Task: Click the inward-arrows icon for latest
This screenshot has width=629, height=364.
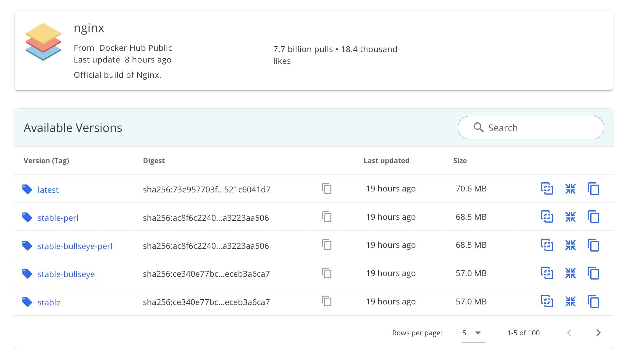Action: click(570, 189)
